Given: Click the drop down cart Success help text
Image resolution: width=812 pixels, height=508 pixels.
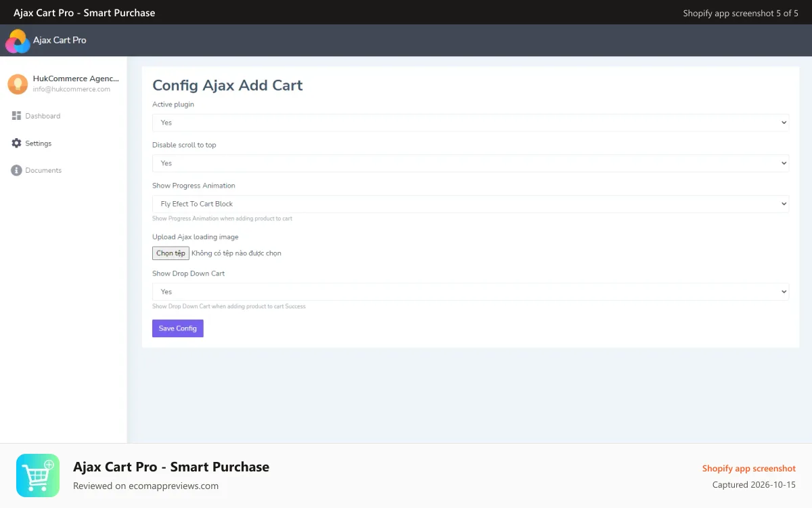Looking at the screenshot, I should 229,307.
